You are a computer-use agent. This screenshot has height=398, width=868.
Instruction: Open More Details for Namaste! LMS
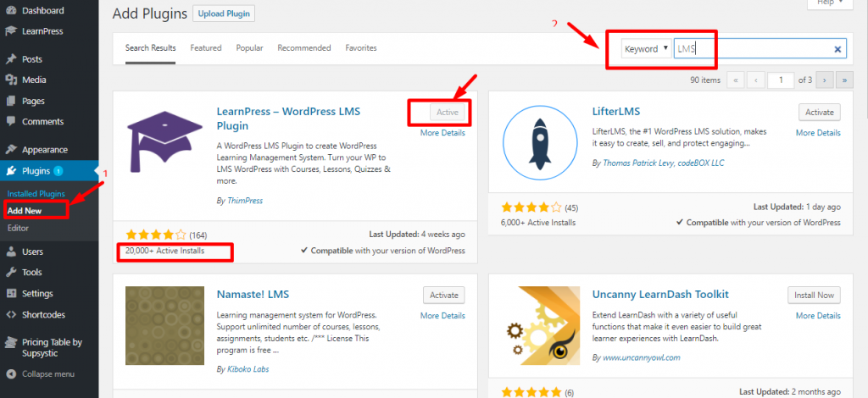[x=442, y=316]
